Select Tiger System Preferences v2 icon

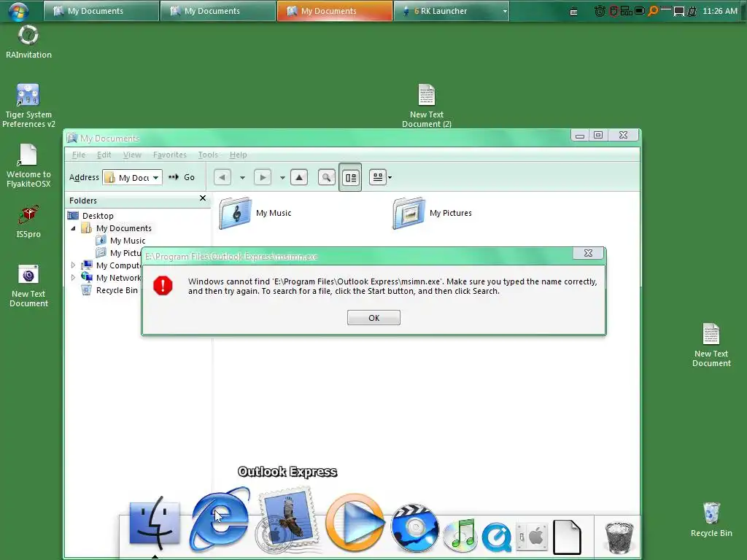tap(28, 106)
